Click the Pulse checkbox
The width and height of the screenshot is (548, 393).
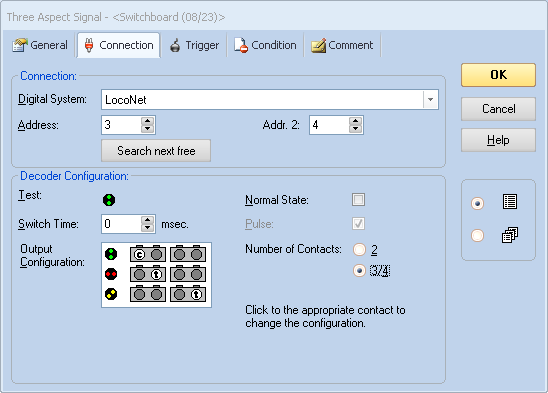pyautogui.click(x=358, y=224)
